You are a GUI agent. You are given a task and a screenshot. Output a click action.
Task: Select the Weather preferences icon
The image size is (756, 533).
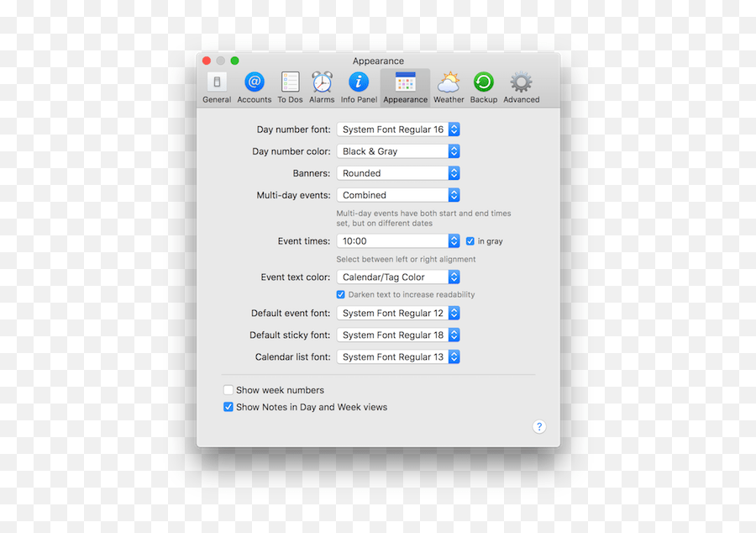tap(449, 87)
